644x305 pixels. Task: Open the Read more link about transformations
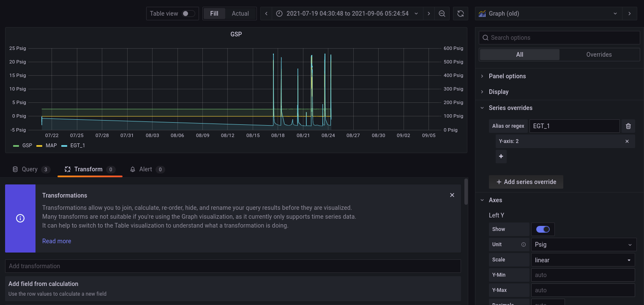pos(56,241)
